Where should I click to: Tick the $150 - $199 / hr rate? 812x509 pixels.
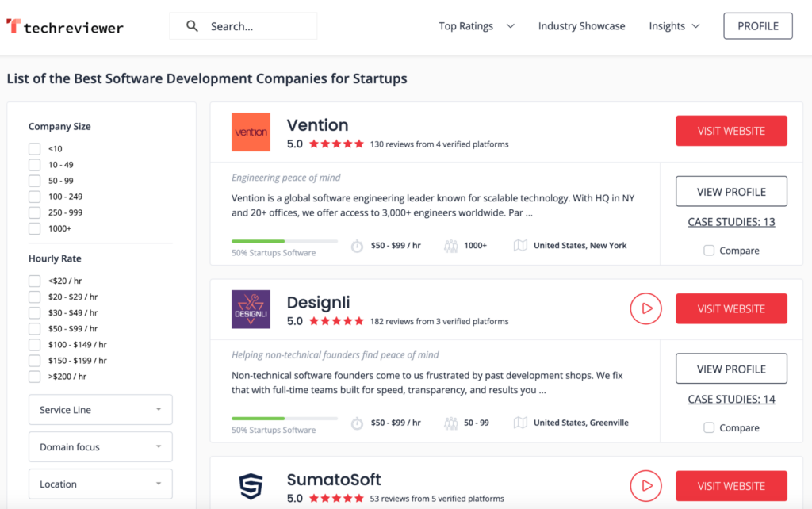pyautogui.click(x=35, y=361)
